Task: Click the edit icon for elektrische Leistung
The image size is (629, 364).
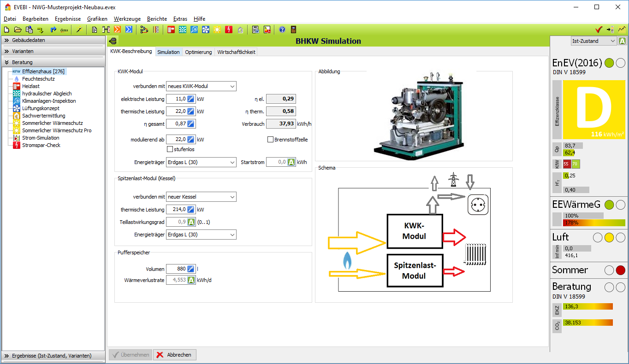Action: click(x=191, y=99)
